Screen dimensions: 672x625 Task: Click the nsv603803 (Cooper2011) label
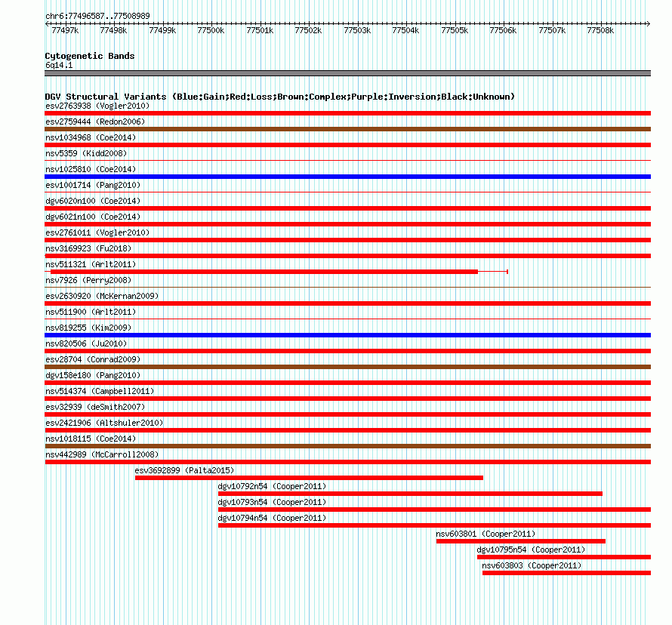532,565
